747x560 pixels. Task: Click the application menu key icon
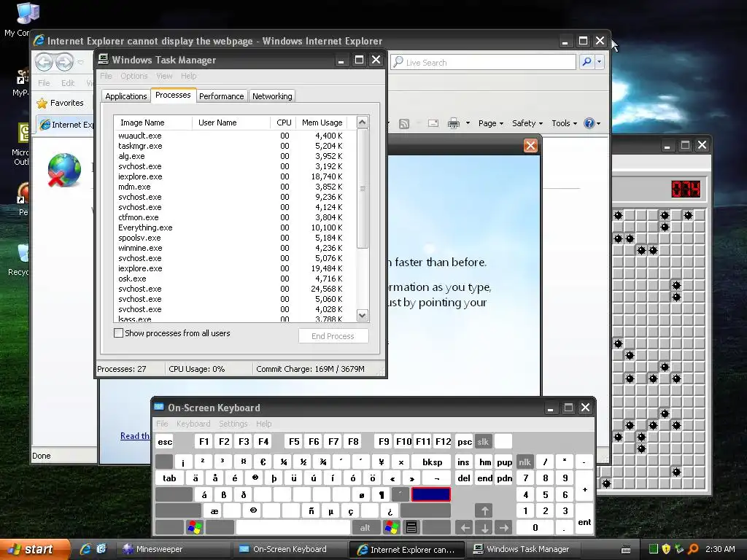click(411, 527)
